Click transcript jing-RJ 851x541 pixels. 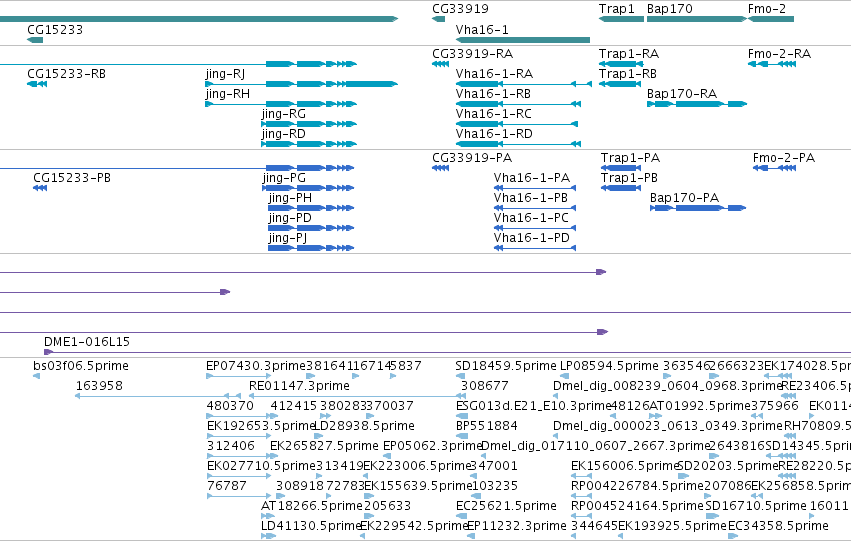[x=302, y=84]
